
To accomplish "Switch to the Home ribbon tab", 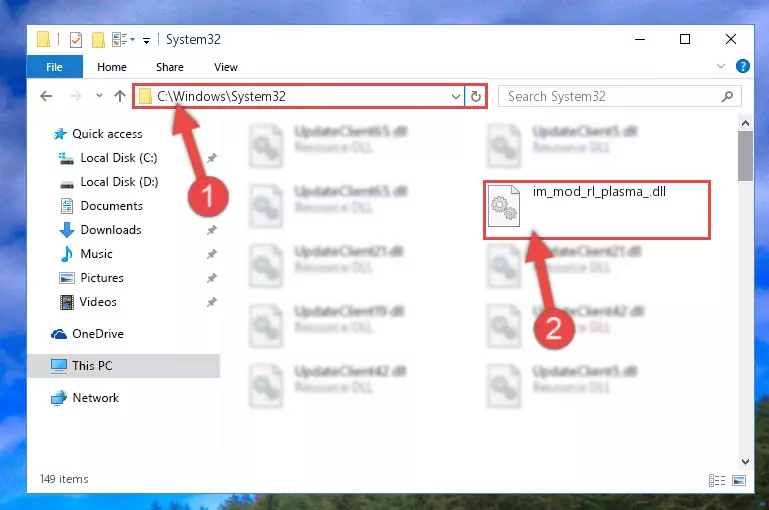I will (112, 67).
